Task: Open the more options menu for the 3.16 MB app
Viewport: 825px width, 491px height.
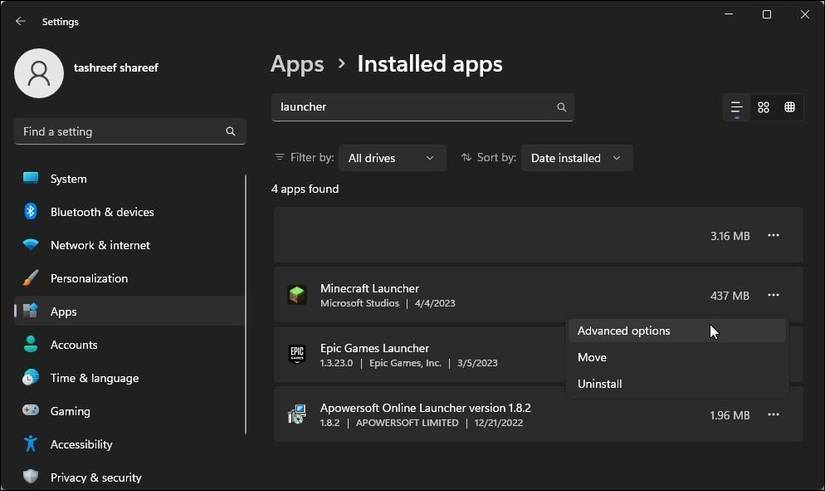Action: point(773,235)
